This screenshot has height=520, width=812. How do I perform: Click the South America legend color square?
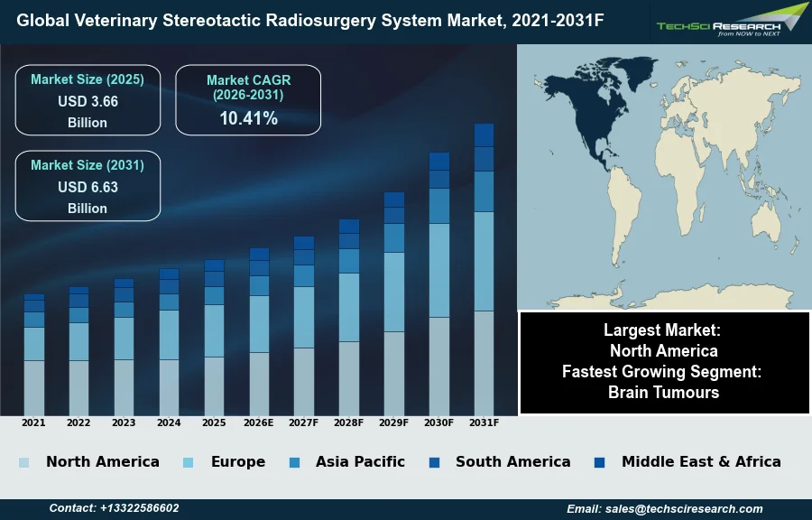(x=435, y=462)
